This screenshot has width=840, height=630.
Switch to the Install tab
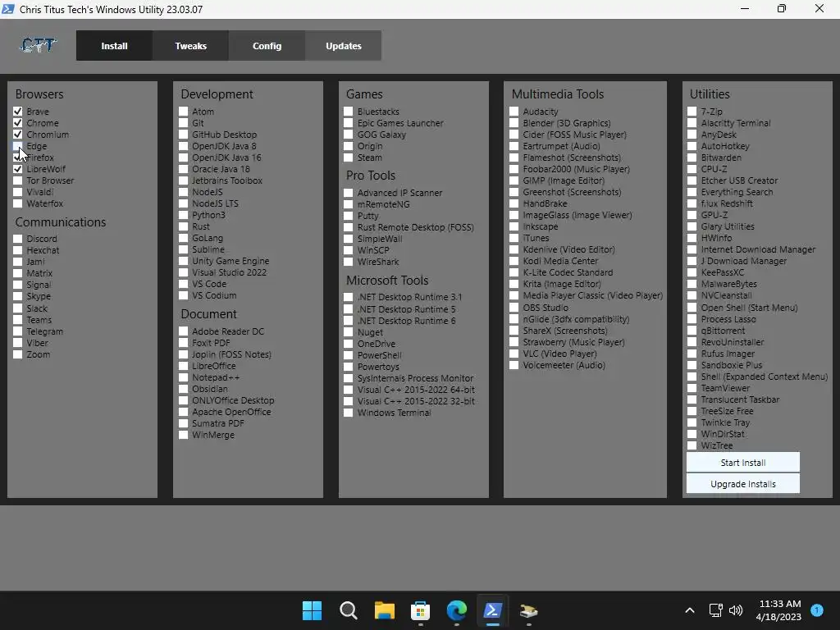114,46
